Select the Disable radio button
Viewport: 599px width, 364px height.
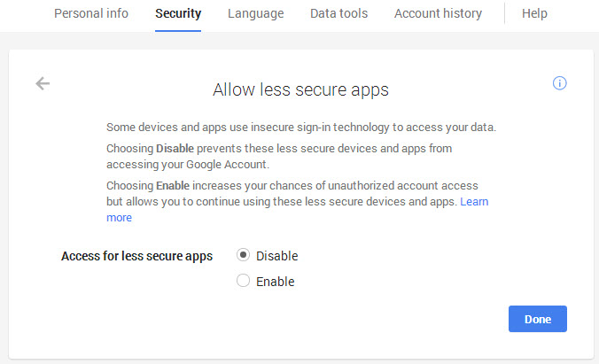(244, 256)
